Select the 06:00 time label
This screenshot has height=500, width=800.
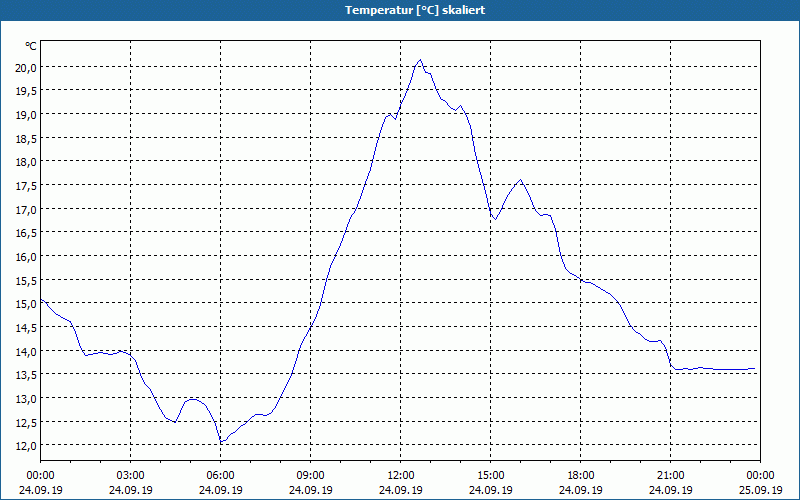(220, 476)
